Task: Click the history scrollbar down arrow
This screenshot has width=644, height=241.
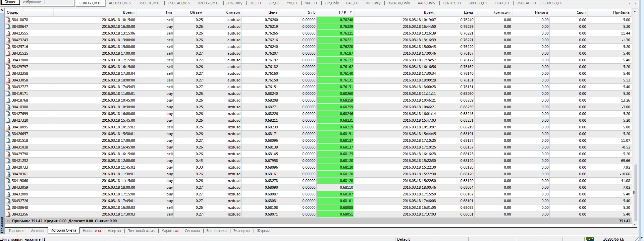Action: pyautogui.click(x=634, y=224)
